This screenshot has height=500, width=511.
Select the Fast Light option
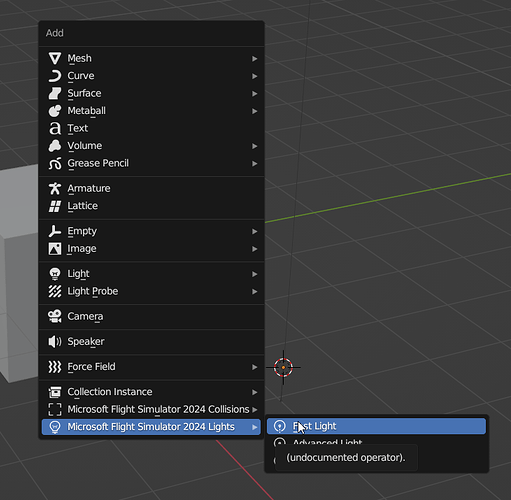coord(376,426)
